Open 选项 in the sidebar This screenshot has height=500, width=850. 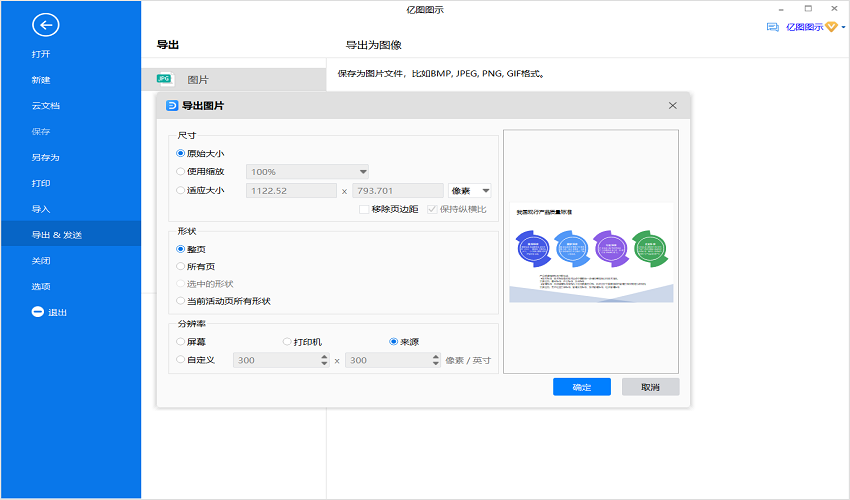[x=41, y=286]
